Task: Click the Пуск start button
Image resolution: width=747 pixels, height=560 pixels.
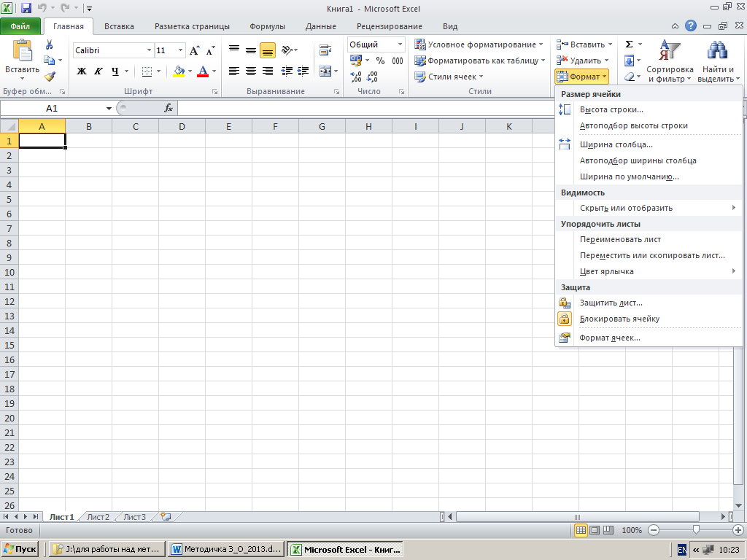Action: 20,549
